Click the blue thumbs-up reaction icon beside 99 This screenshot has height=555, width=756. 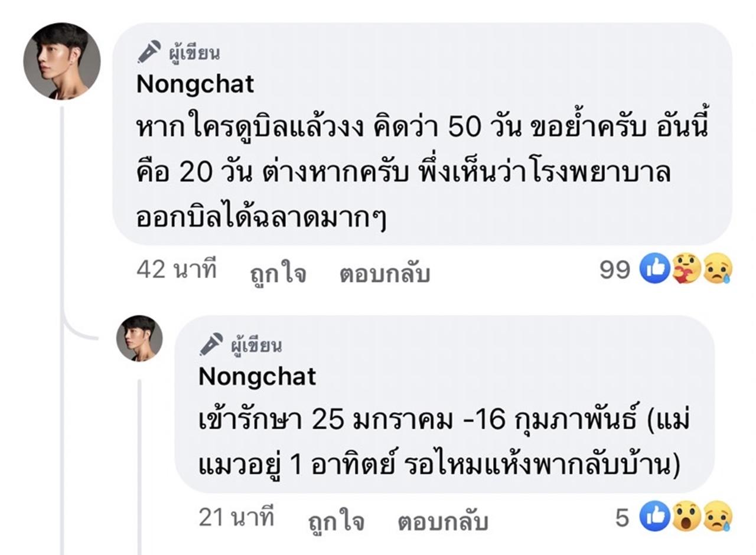[x=655, y=270]
